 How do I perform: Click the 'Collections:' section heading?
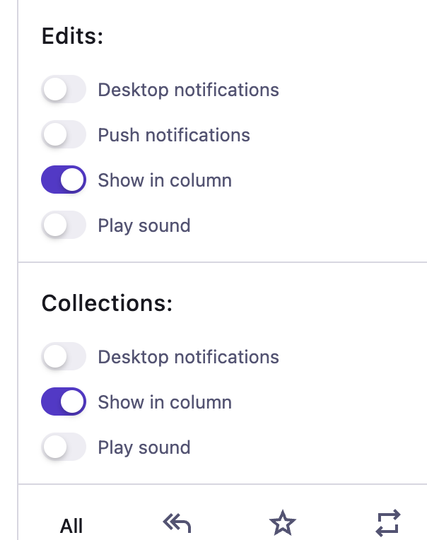107,303
